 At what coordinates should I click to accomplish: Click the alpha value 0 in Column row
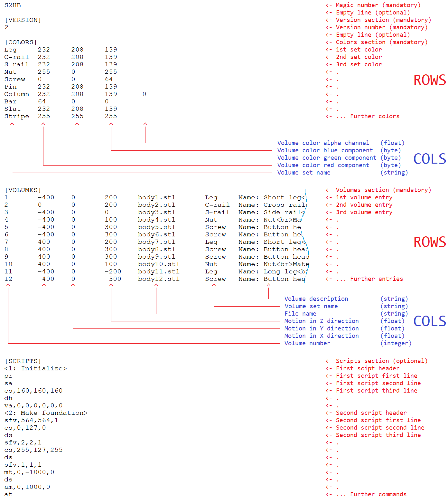[x=144, y=94]
